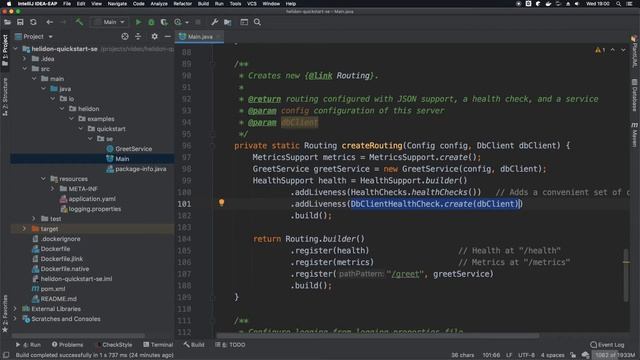Locate current file in Project tree
Screen dimensions: 640x360
[125, 37]
